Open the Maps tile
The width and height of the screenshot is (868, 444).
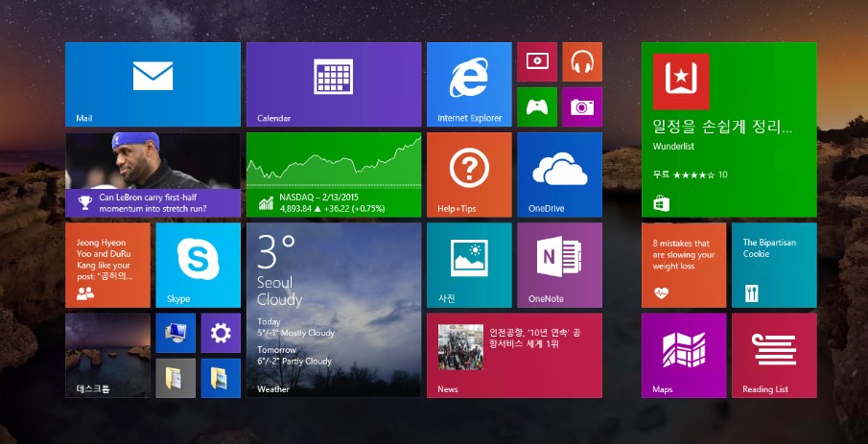(684, 356)
